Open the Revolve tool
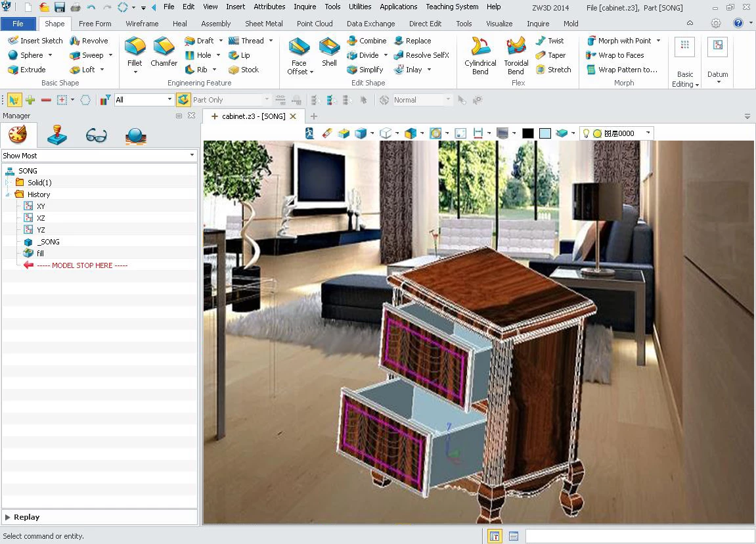 pyautogui.click(x=89, y=41)
